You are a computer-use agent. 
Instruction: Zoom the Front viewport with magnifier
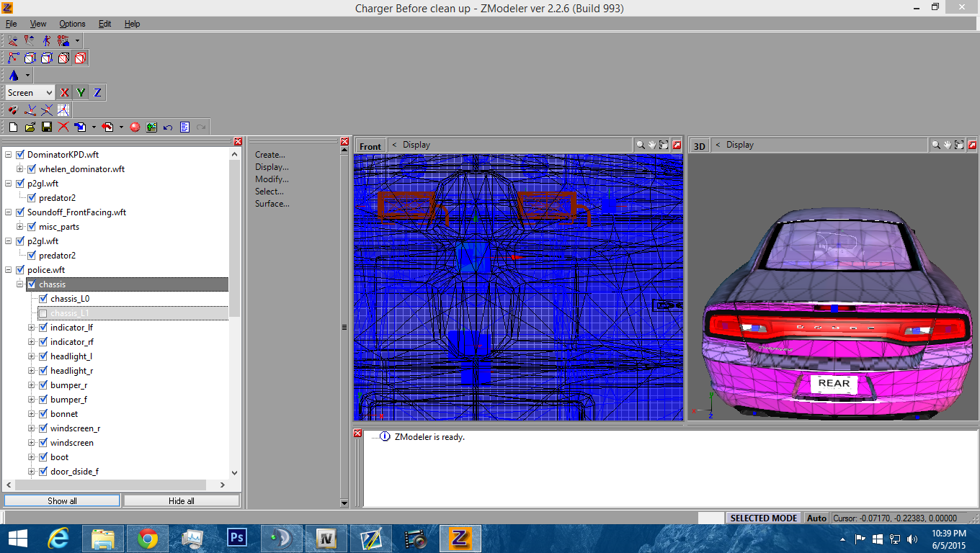point(640,145)
